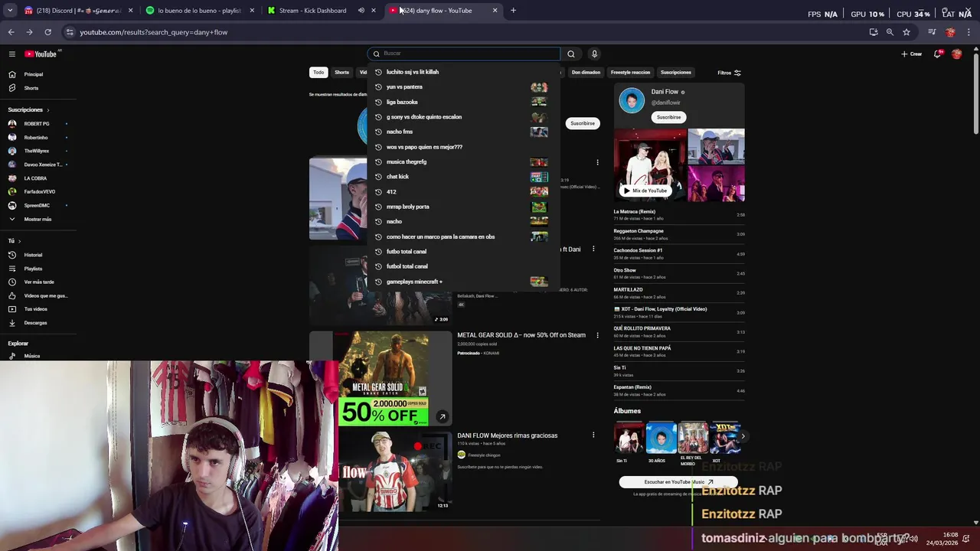Start voice search with the microphone icon

[x=594, y=54]
